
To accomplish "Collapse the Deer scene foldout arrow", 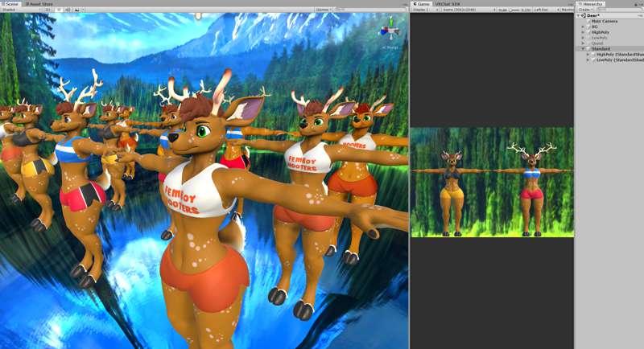I will (579, 15).
